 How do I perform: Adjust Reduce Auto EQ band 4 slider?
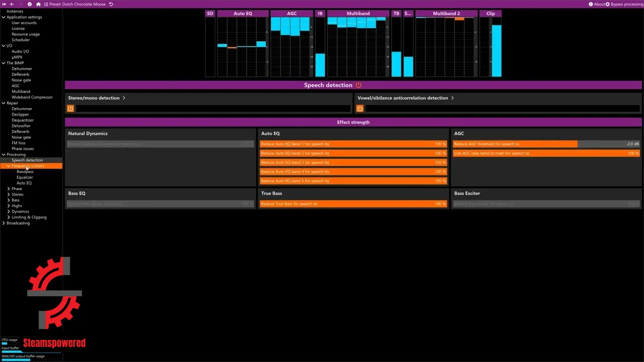pos(353,171)
